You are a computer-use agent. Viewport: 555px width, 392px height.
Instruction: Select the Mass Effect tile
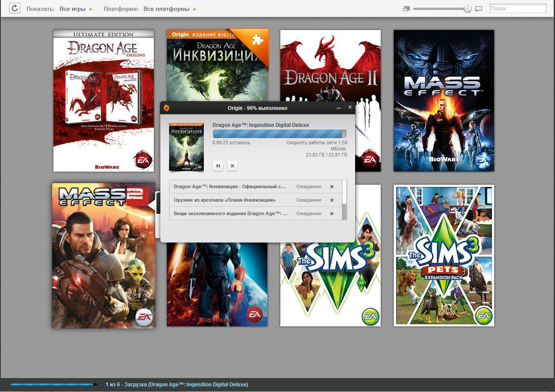[444, 100]
